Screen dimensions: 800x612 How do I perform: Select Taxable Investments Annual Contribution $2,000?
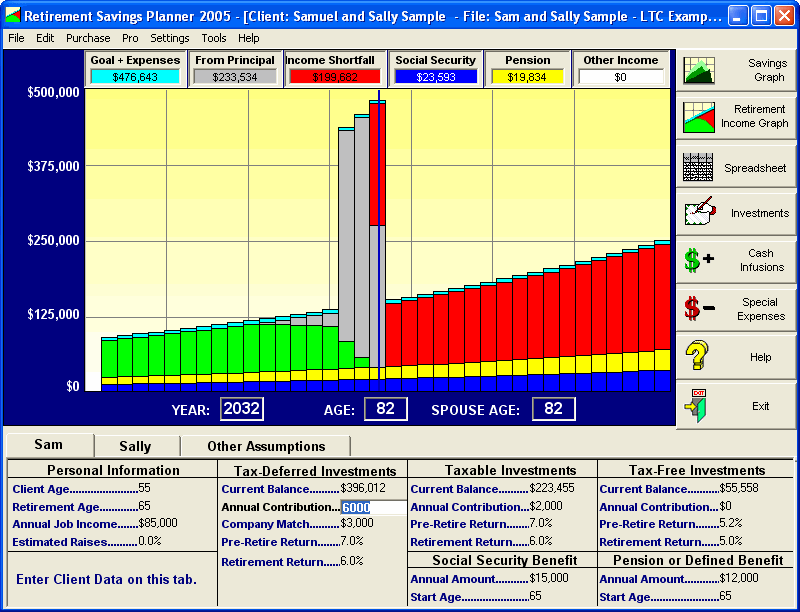pyautogui.click(x=546, y=506)
